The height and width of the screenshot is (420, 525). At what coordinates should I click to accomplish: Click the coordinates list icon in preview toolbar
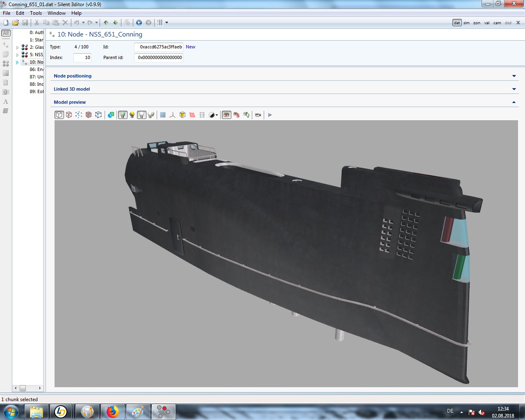202,115
